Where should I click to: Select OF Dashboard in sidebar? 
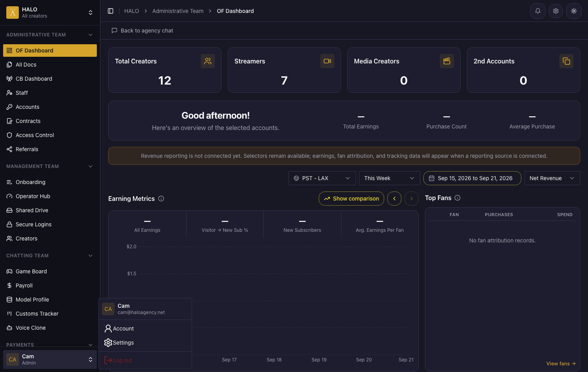(x=50, y=51)
